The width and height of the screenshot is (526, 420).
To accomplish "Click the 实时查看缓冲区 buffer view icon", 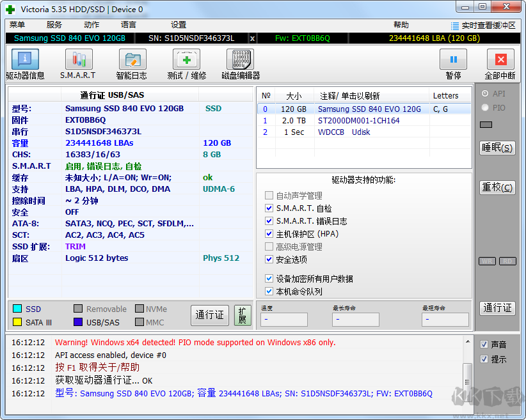I will [456, 26].
